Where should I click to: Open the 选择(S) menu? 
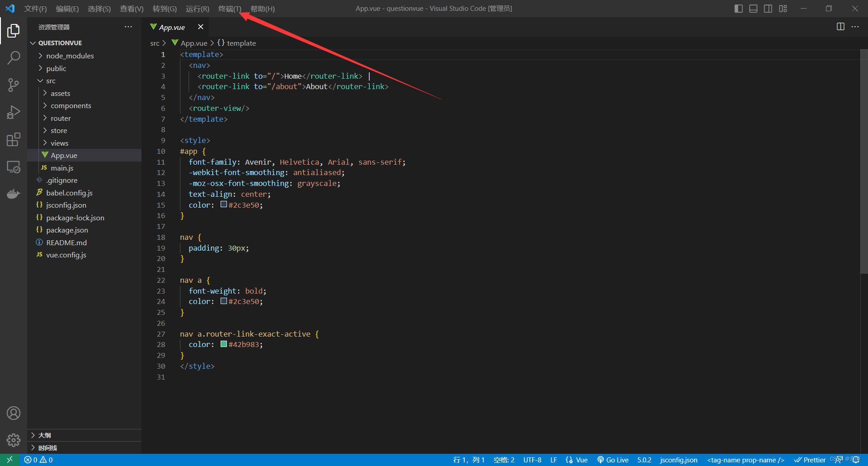click(99, 9)
